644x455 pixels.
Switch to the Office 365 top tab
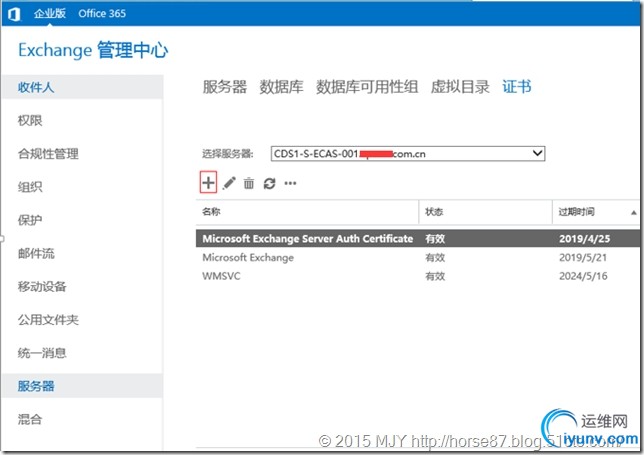point(102,14)
